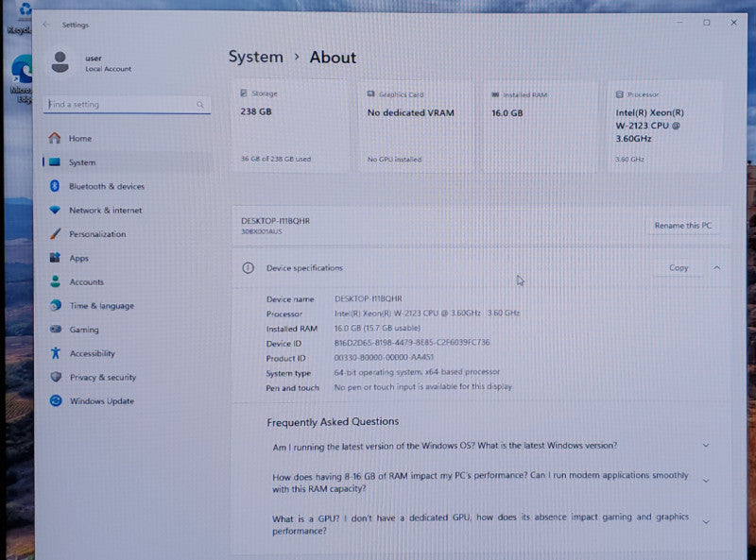Open Recycle Bin on the desktop
Viewport: 756px width, 560px height.
[x=20, y=18]
